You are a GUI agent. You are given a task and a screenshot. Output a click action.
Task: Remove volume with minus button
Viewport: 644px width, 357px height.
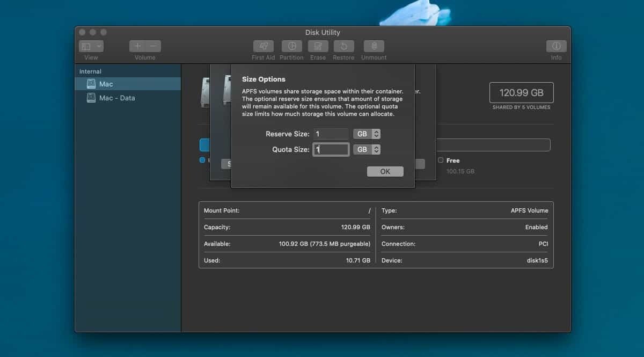[153, 47]
